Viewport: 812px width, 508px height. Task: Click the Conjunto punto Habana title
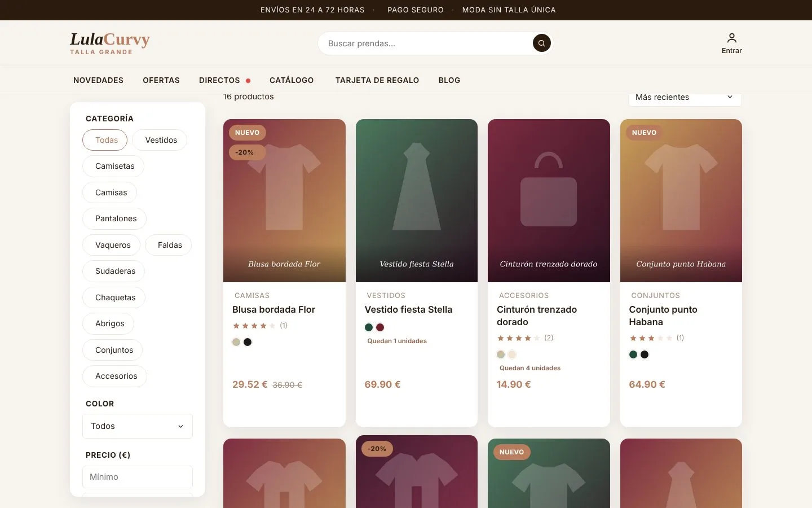coord(663,316)
